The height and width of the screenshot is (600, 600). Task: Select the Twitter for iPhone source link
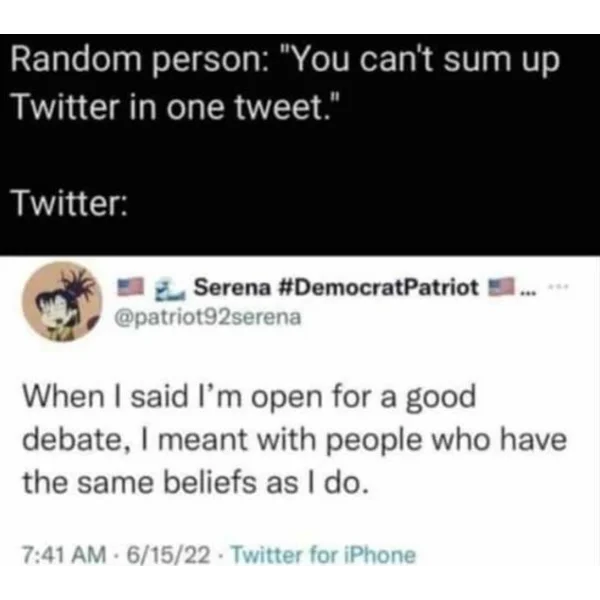click(323, 555)
